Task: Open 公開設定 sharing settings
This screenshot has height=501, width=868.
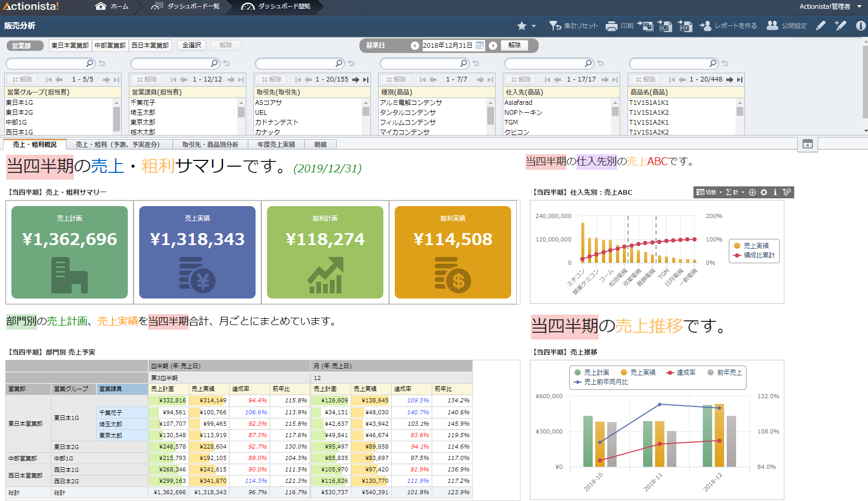Action: [787, 25]
